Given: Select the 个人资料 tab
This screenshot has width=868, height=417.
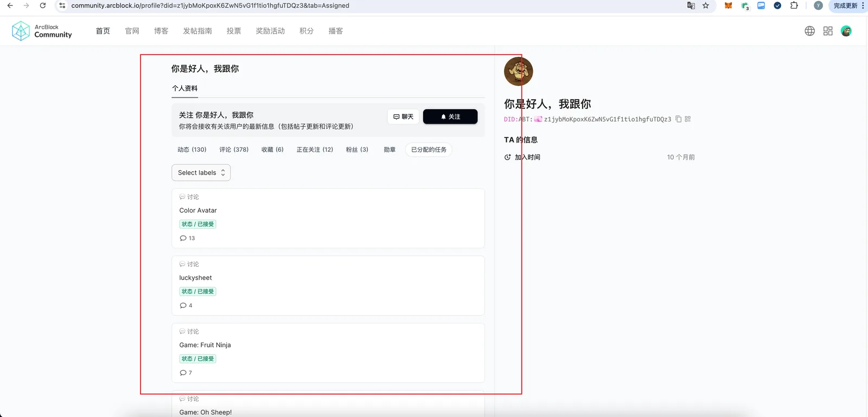Looking at the screenshot, I should tap(185, 88).
